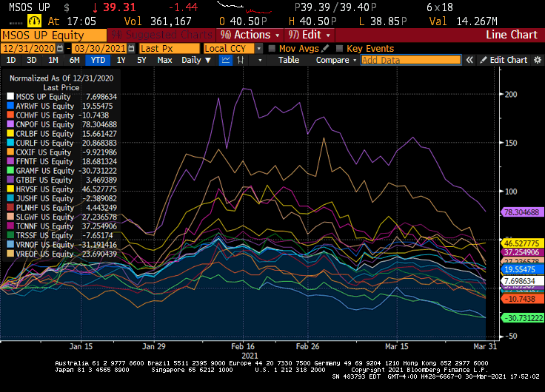Open the Daily periodicity dropdown
545x392 pixels.
[196, 60]
